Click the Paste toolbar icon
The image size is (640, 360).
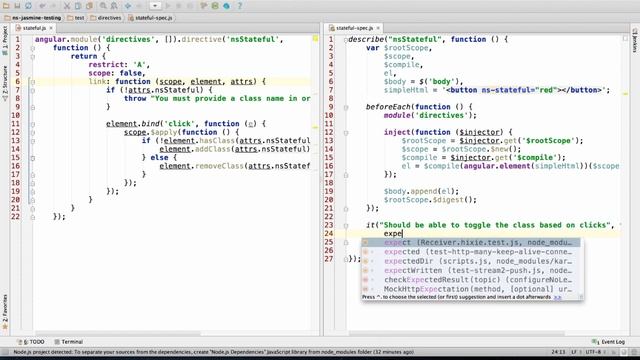click(x=89, y=6)
